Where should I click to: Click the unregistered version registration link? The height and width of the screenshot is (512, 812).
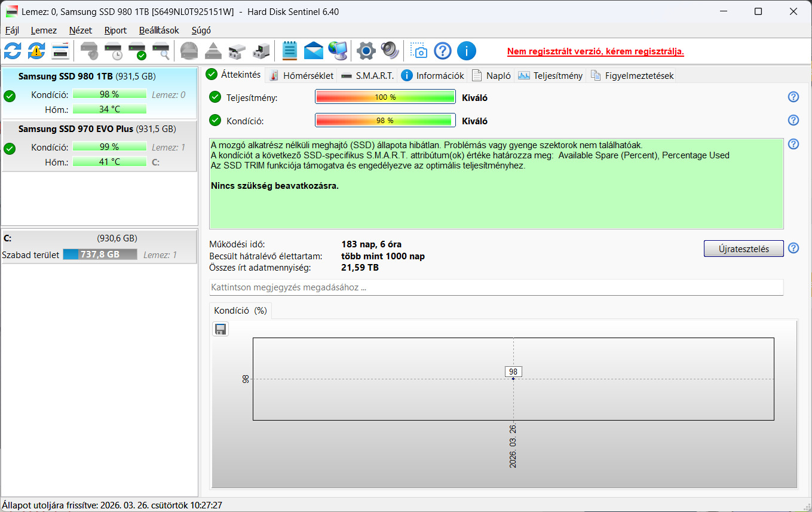click(x=596, y=51)
